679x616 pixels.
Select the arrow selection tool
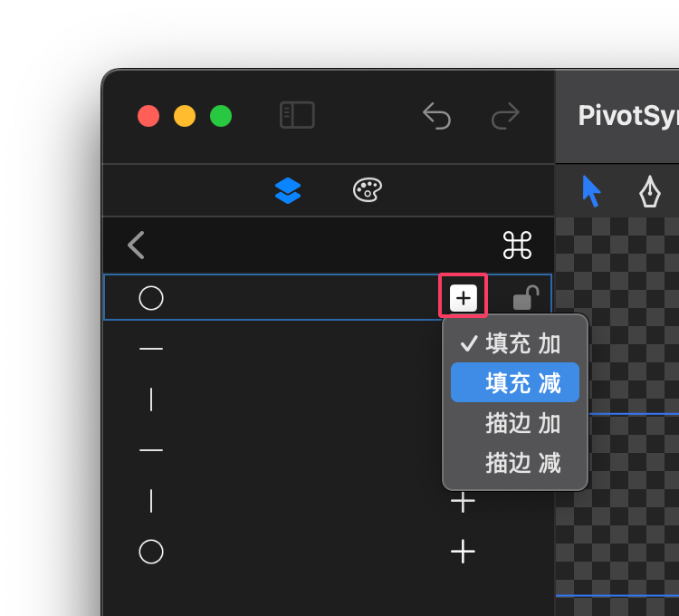[x=590, y=191]
